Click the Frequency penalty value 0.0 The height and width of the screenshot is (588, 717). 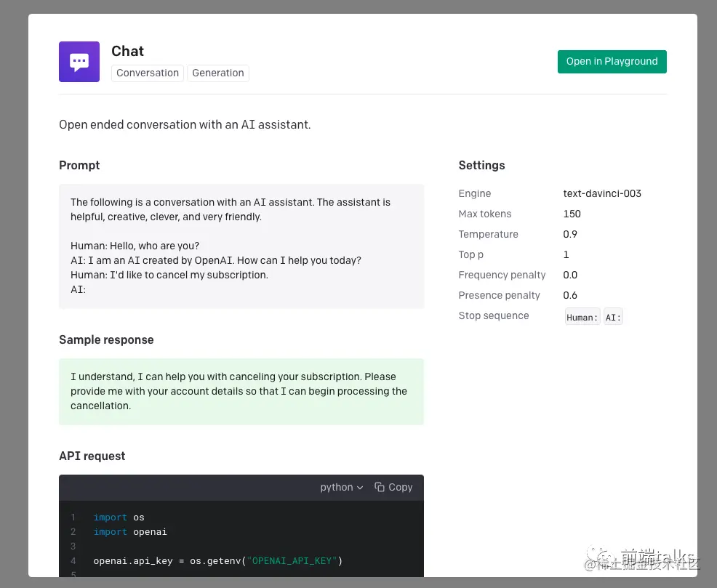570,275
